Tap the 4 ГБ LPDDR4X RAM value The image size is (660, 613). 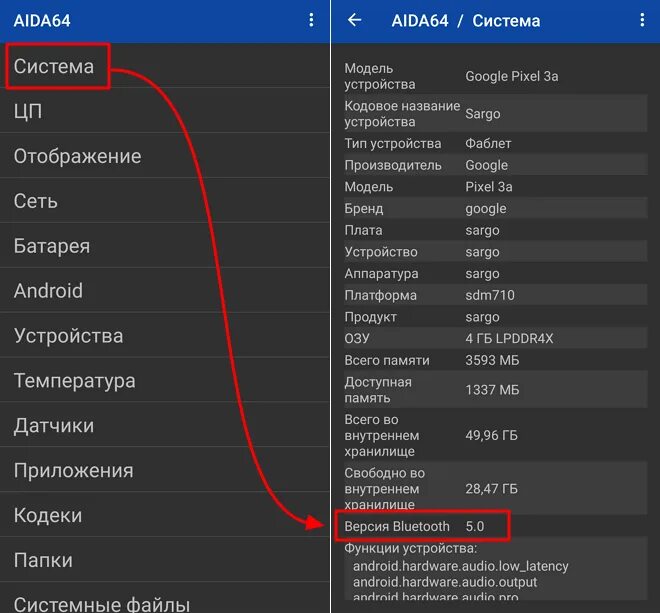[509, 338]
